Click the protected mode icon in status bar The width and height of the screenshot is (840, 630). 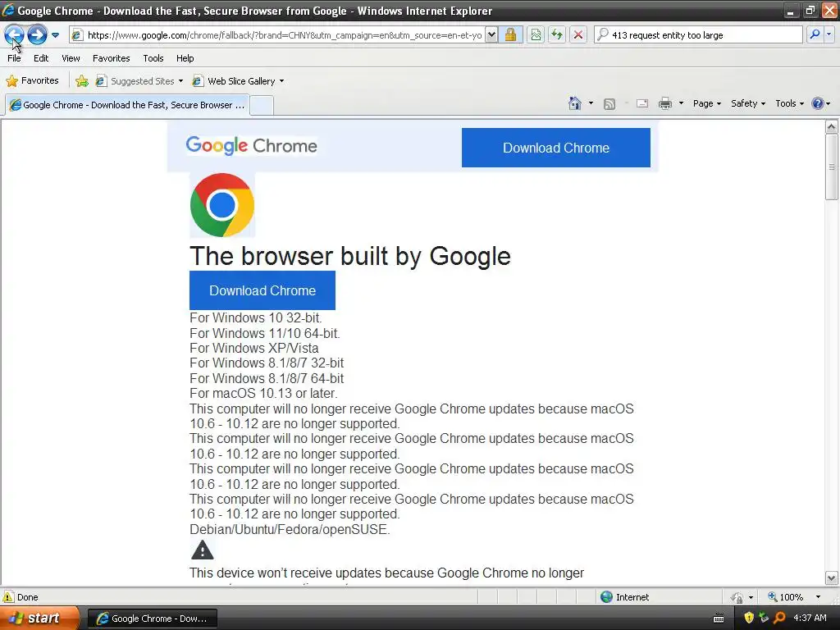(737, 597)
